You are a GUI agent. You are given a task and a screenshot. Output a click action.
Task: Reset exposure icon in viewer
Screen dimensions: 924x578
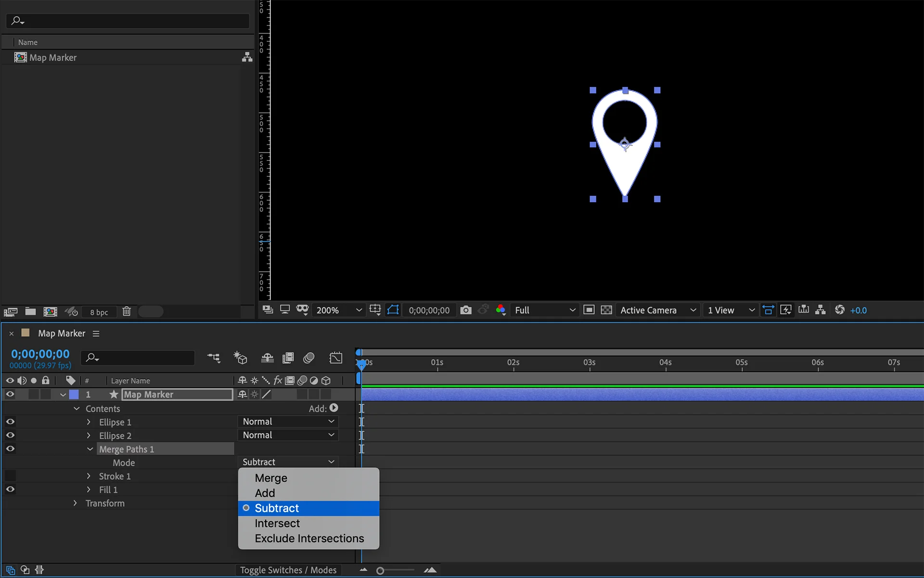839,310
